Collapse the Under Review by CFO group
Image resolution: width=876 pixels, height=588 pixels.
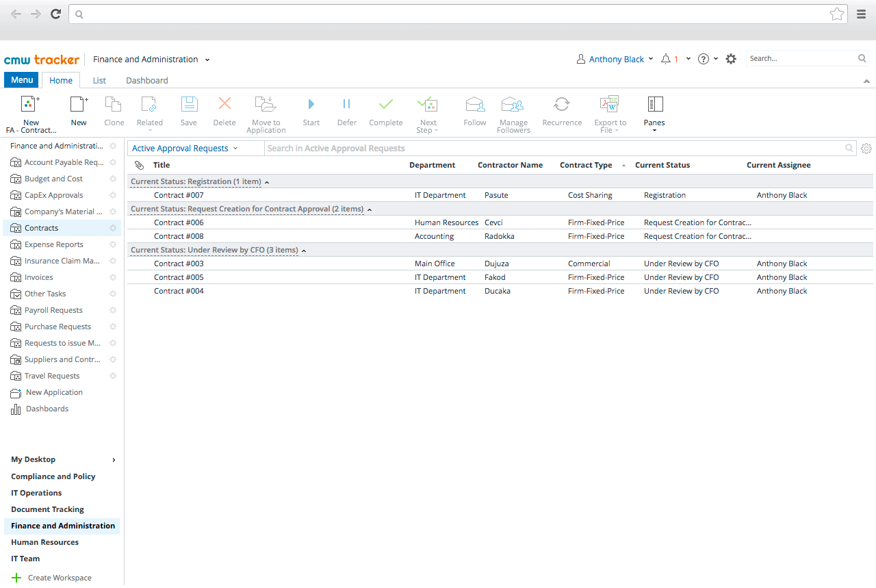pos(304,251)
